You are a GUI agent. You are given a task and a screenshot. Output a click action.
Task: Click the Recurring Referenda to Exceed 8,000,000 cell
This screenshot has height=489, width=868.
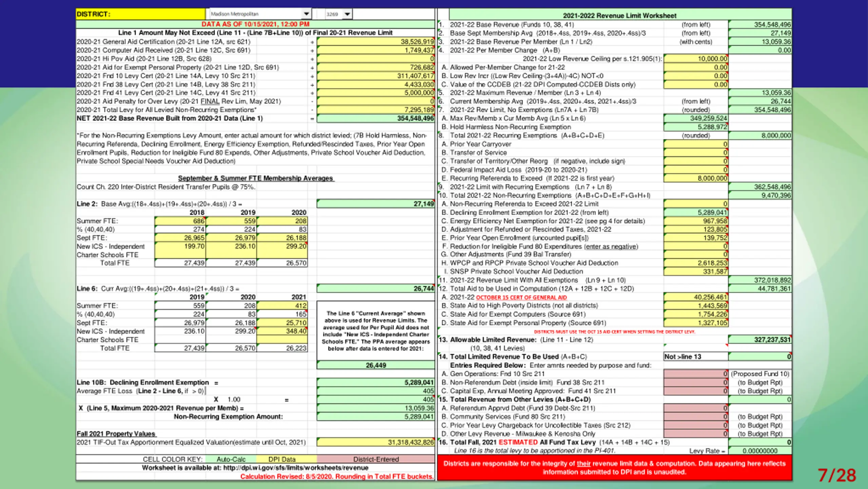click(x=696, y=178)
